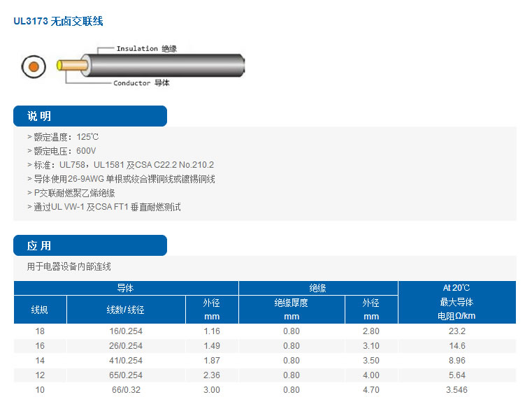Click the 用于电器设备内部连线 text

point(69,266)
